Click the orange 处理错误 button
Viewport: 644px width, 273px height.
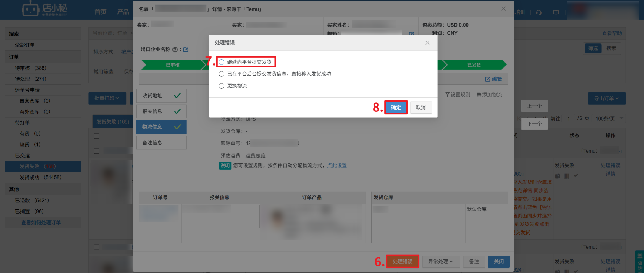click(403, 262)
